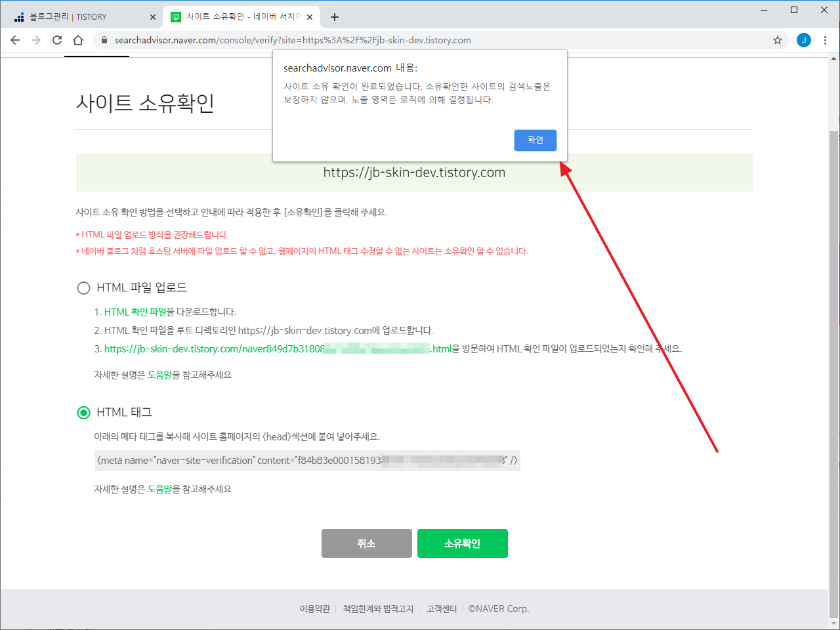The width and height of the screenshot is (840, 630).
Task: Click the searchadvisor.naver.com 내용 dialog title
Action: point(350,68)
